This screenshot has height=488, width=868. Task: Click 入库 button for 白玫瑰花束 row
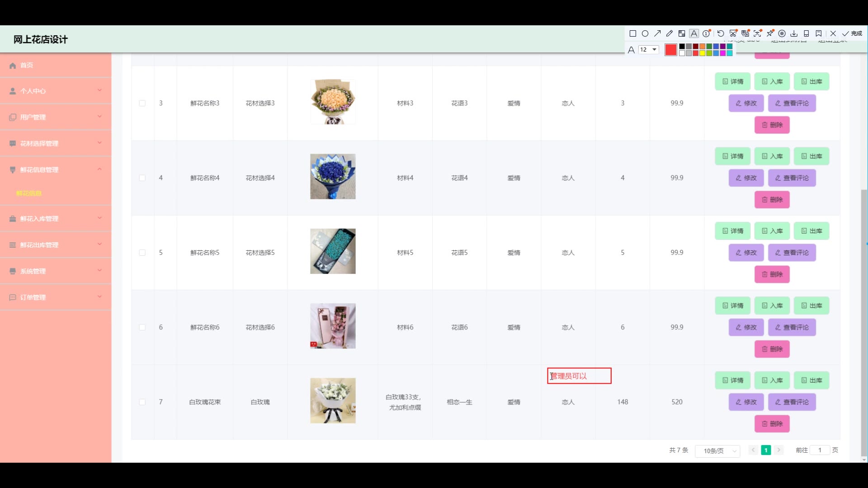tap(772, 380)
